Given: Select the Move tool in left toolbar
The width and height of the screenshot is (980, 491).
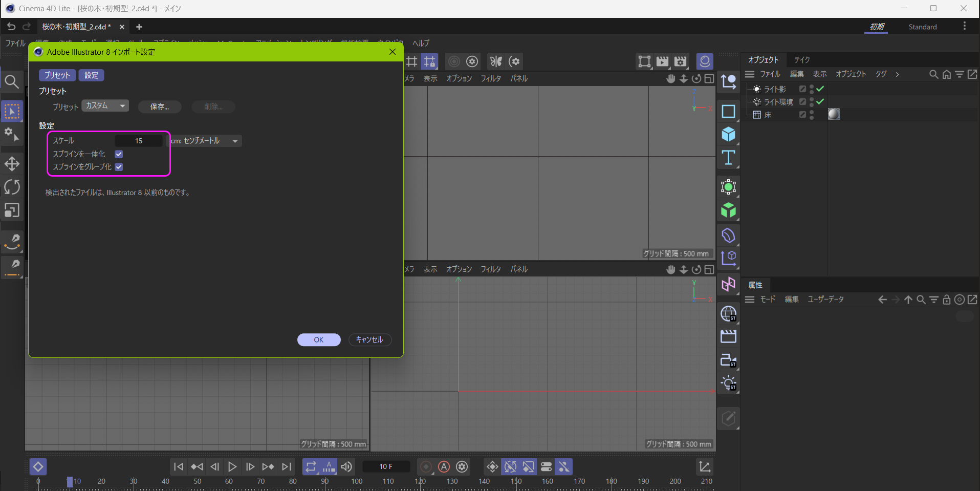Looking at the screenshot, I should pyautogui.click(x=12, y=164).
